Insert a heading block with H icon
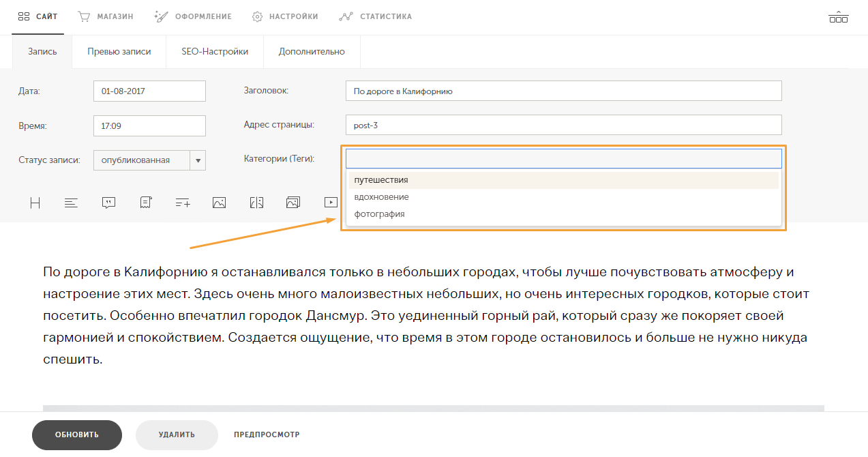Viewport: 868px width, 457px height. (35, 203)
